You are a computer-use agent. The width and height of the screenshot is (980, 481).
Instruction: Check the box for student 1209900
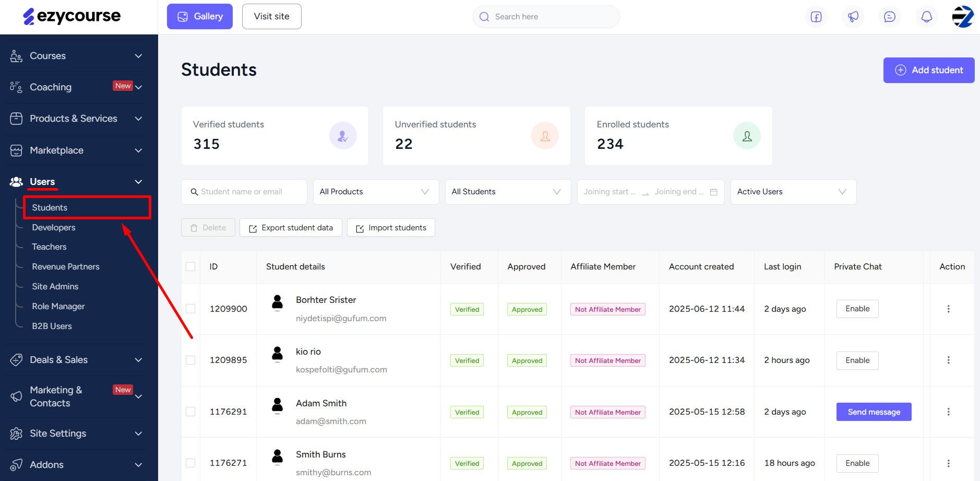coord(190,309)
